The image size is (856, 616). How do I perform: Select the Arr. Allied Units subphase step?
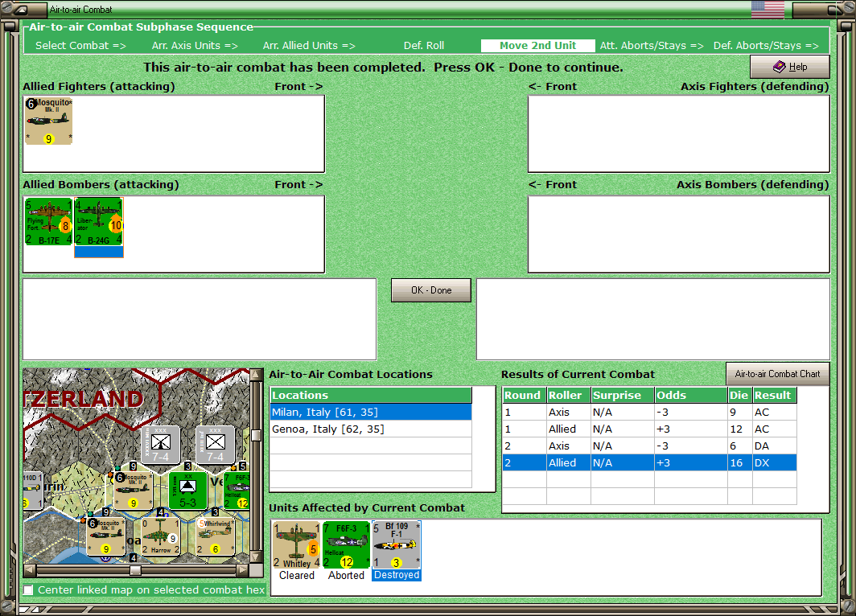[309, 46]
